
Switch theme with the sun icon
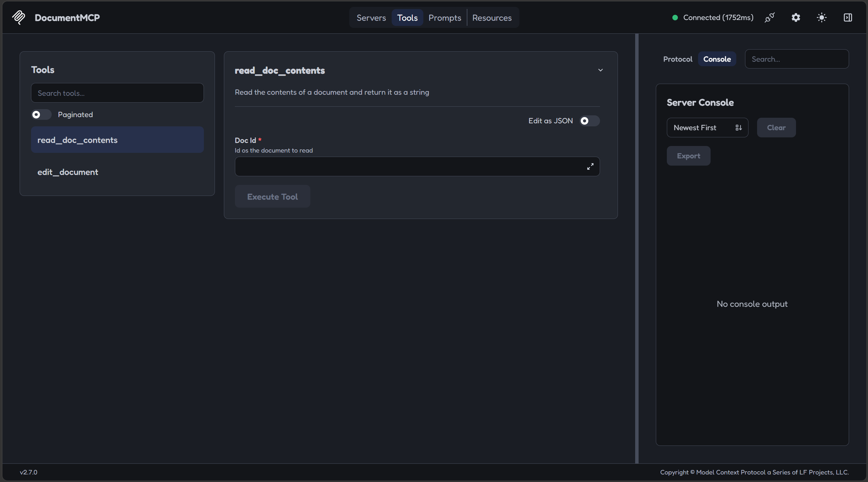822,18
